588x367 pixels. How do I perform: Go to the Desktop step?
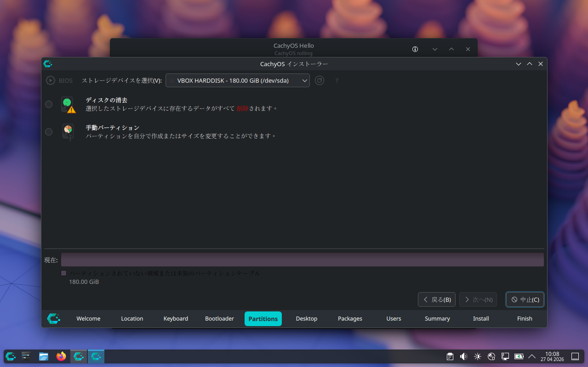point(307,319)
